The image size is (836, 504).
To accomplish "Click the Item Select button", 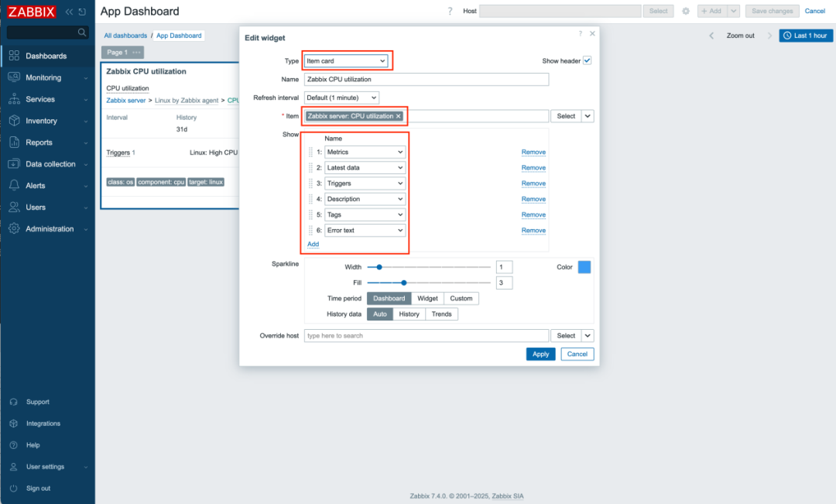I will 566,116.
